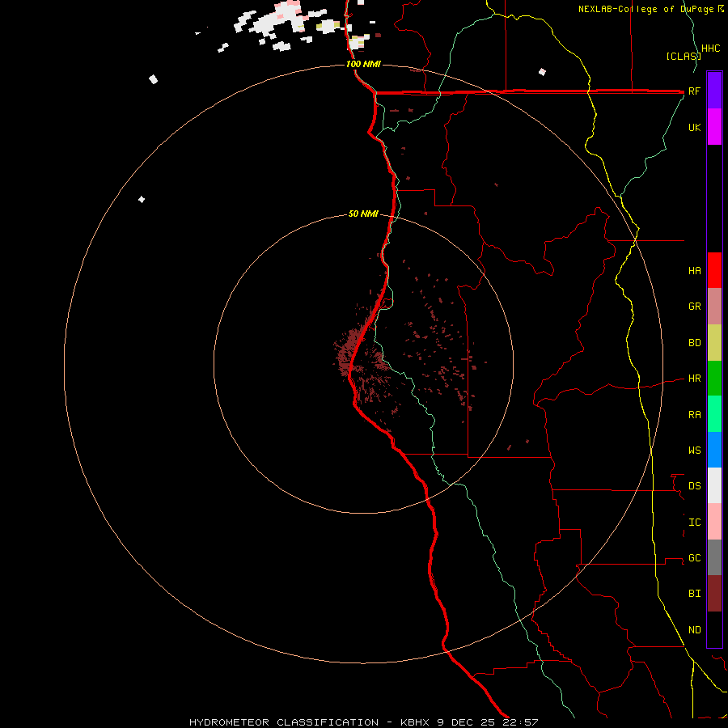This screenshot has height=728, width=728.
Task: Pick the mint green RA legend swatch
Action: (714, 414)
